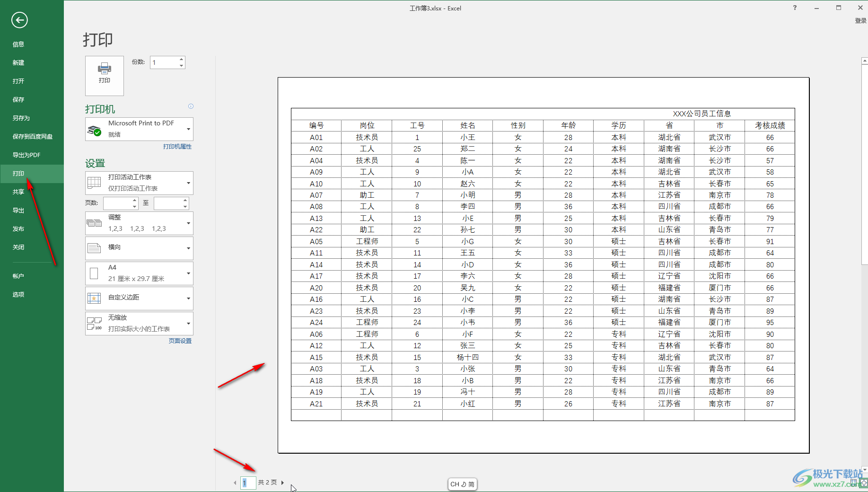Image resolution: width=868 pixels, height=492 pixels.
Task: Select 保存到百度网盘 in the sidebar
Action: (32, 137)
